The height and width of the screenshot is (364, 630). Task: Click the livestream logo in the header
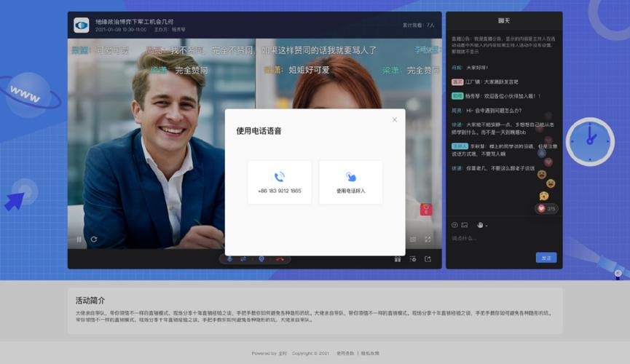click(82, 25)
